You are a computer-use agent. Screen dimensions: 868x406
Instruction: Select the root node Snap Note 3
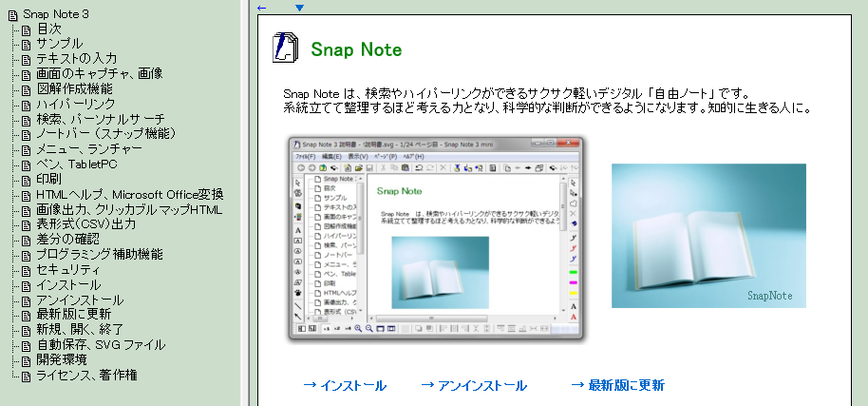pos(55,14)
